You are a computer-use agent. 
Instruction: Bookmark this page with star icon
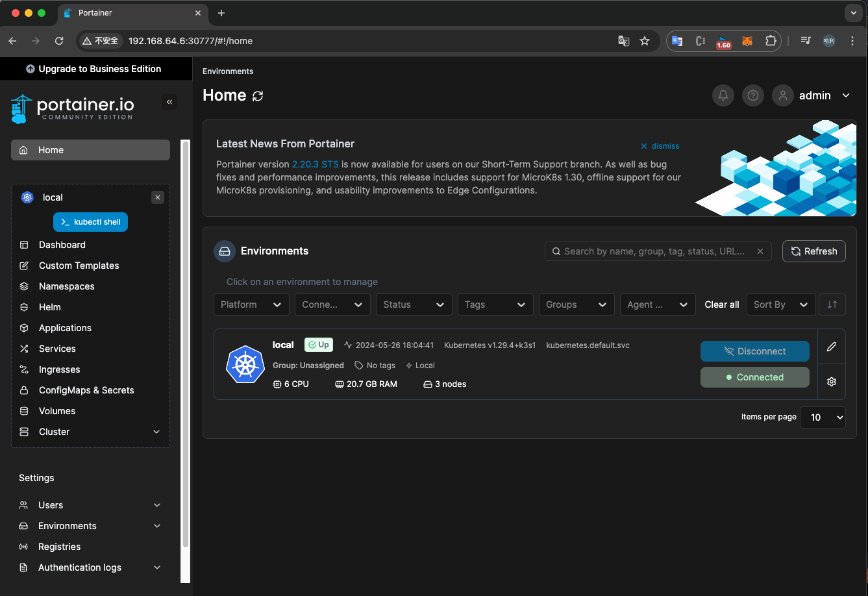(x=645, y=41)
